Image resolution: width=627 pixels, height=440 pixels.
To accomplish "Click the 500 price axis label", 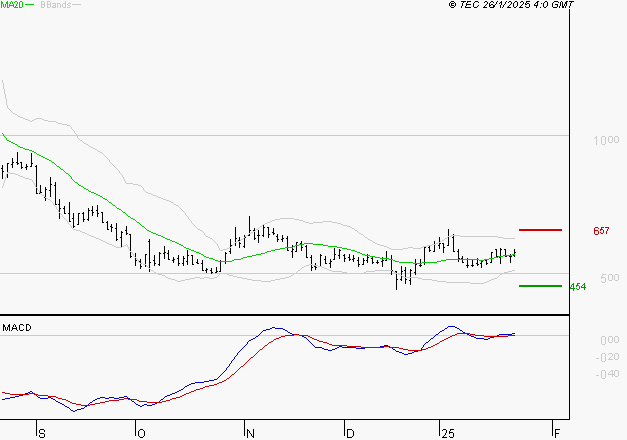I will pyautogui.click(x=610, y=278).
